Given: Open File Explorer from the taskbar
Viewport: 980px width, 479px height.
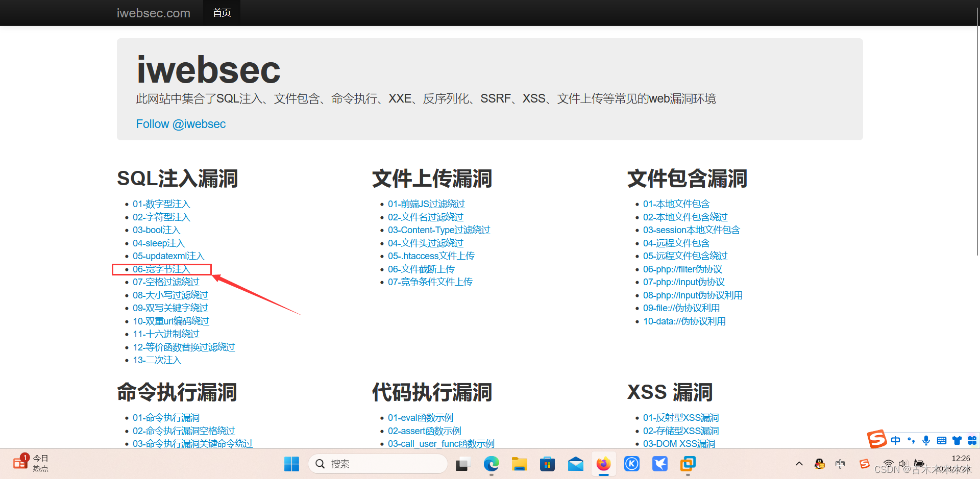Looking at the screenshot, I should click(x=519, y=464).
